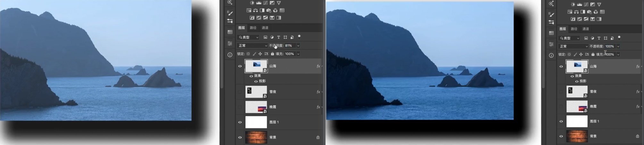Open brush settings icon in right sidebar
The width and height of the screenshot is (644, 145).
click(x=551, y=14)
